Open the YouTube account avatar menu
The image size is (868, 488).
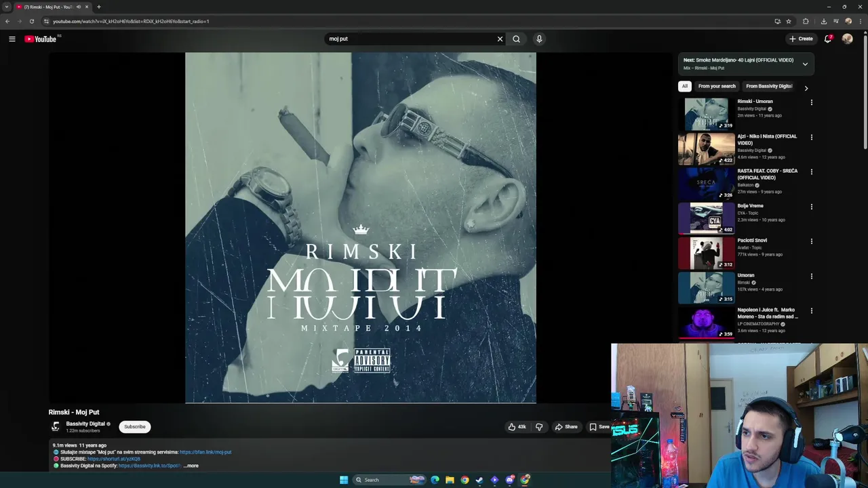tap(847, 39)
